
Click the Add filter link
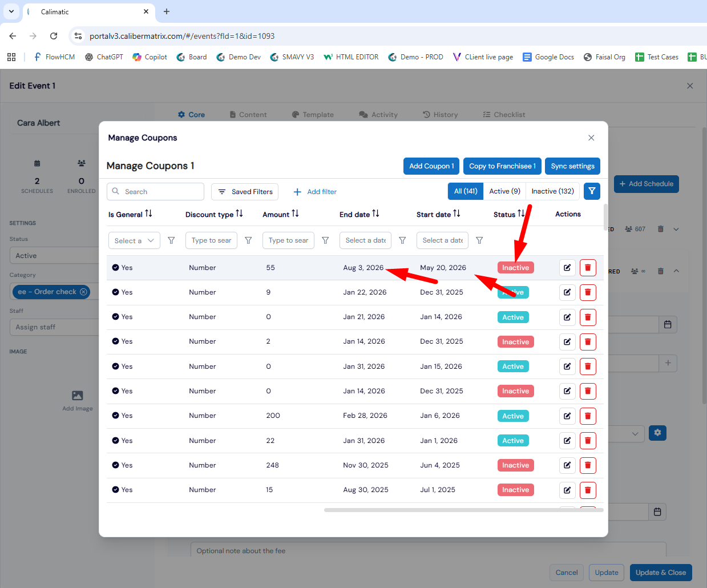tap(315, 192)
